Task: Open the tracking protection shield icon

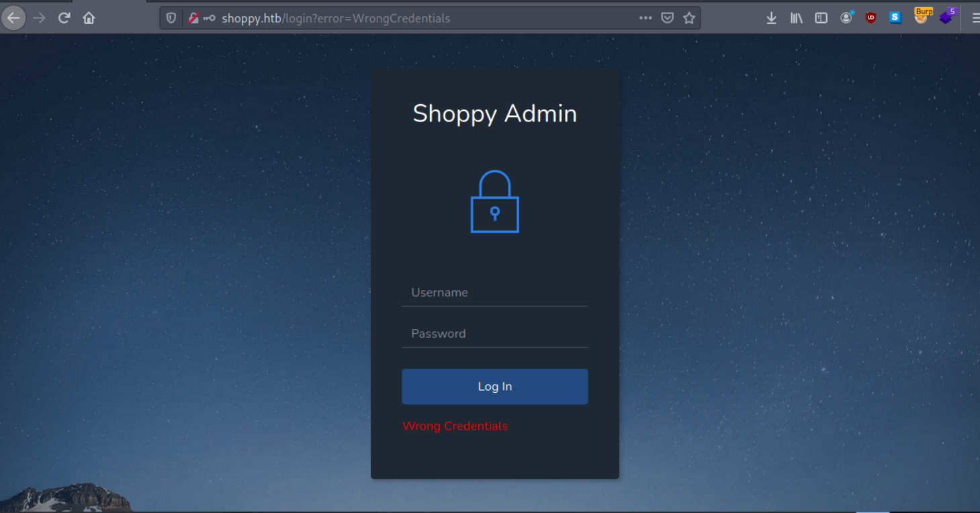Action: (171, 18)
